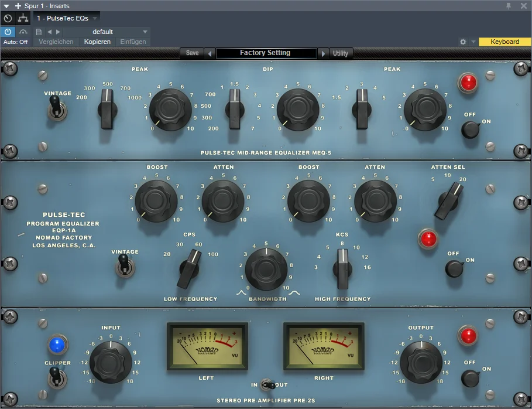Go to next preset with right arrow
Image resolution: width=532 pixels, height=409 pixels.
pos(59,32)
